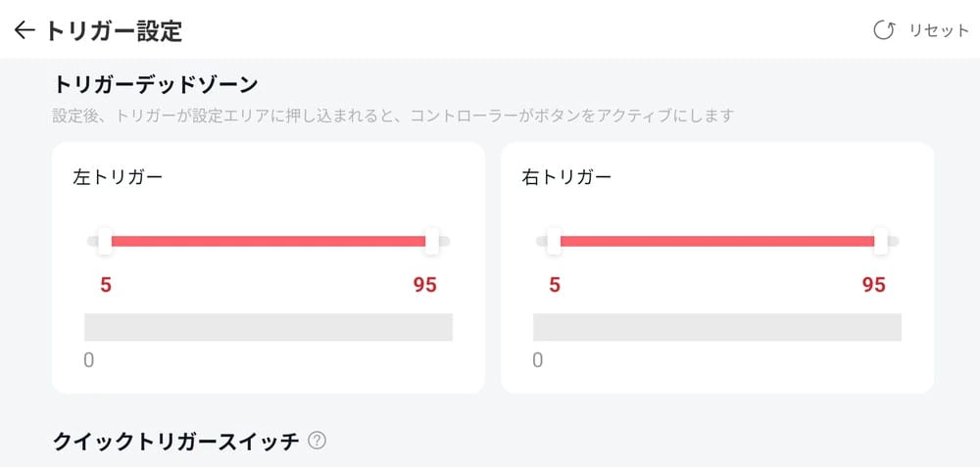Click the クイックトリガースイッチ section heading

[x=175, y=441]
